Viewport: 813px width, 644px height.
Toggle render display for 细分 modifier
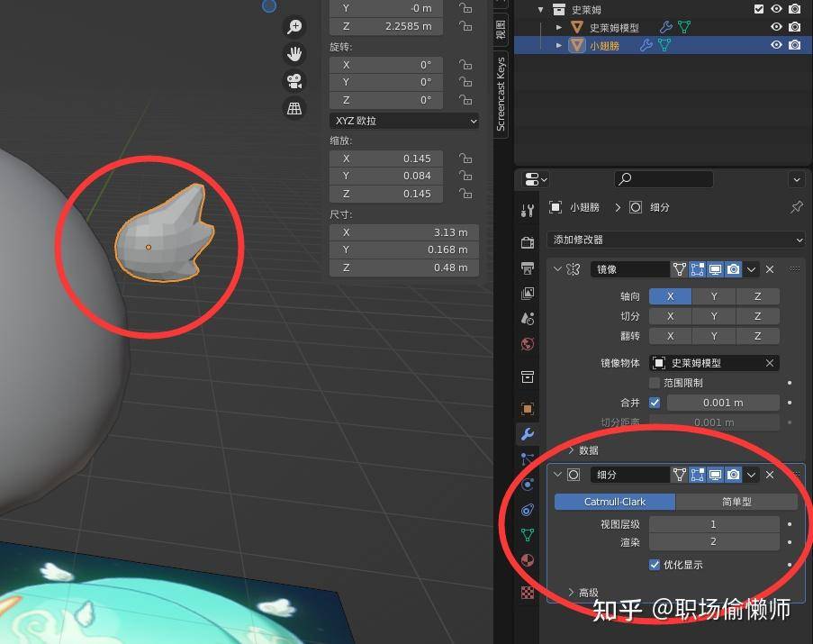[x=733, y=475]
